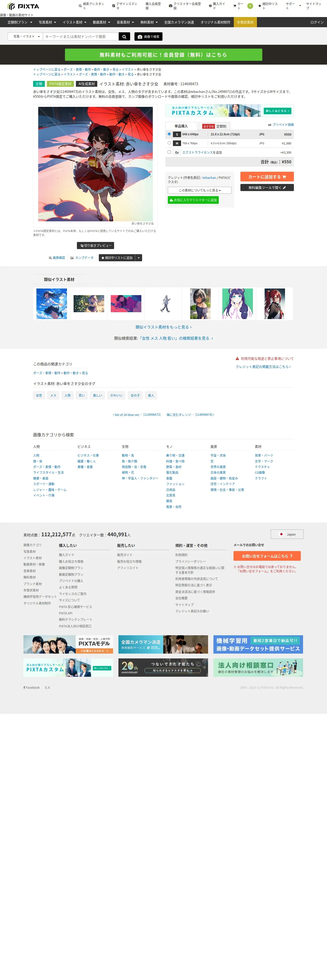Image resolution: width=327 pixels, height=980 pixels.
Task: Click the magnifier search submit button
Action: [x=125, y=37]
